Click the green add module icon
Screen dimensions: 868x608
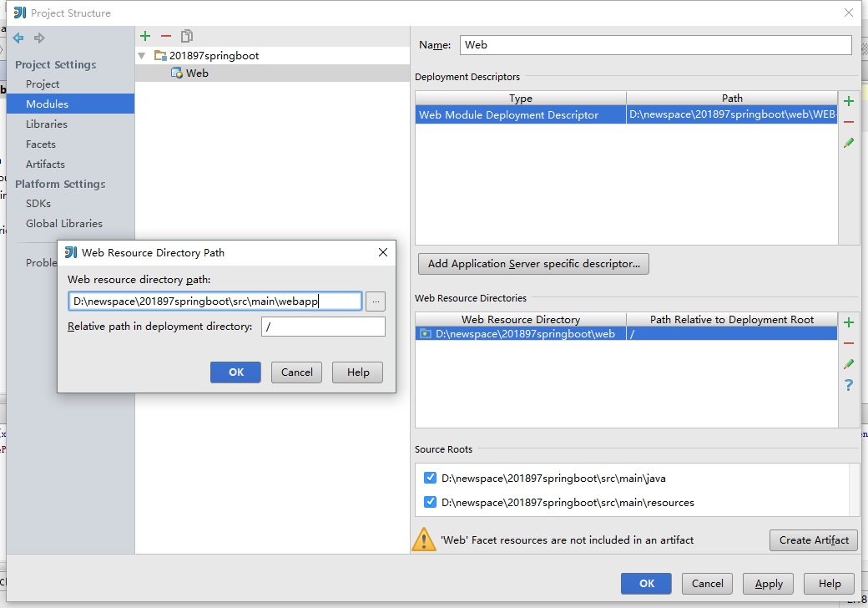tap(145, 36)
